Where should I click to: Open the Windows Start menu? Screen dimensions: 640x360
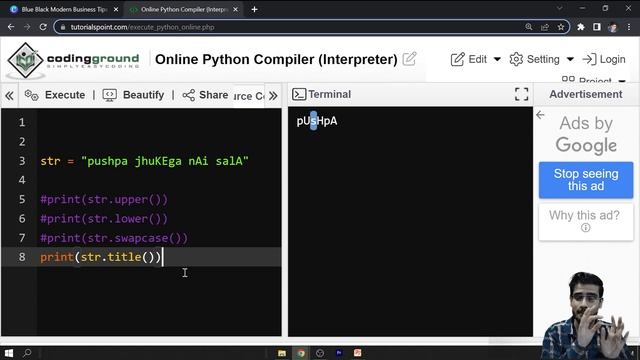pos(9,353)
